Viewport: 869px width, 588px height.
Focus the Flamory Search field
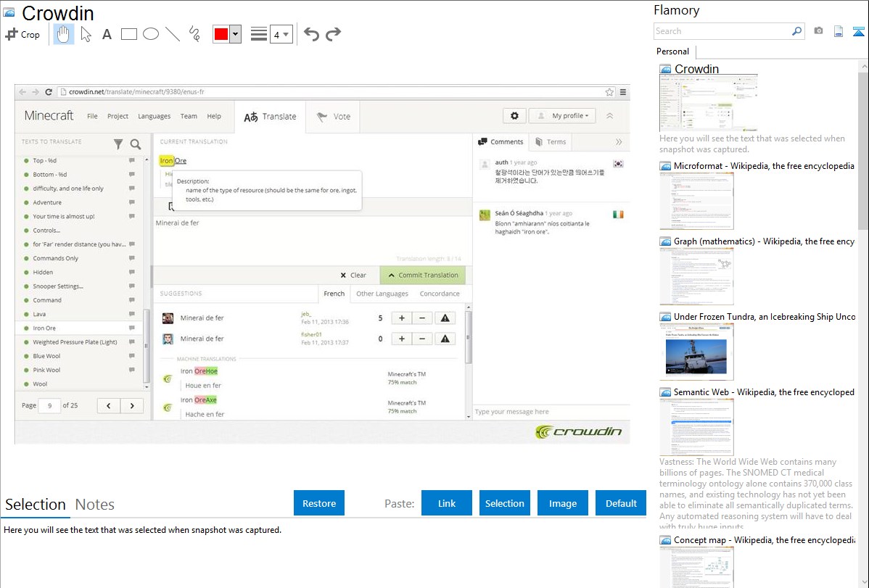click(x=722, y=31)
